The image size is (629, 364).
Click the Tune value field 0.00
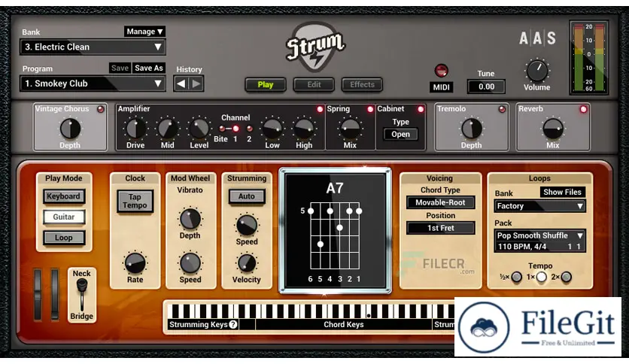click(x=486, y=86)
